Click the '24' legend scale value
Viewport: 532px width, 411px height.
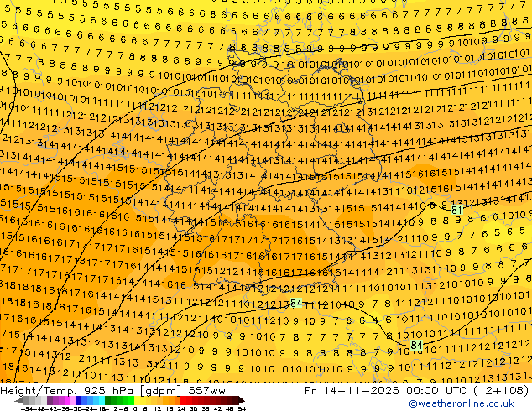(182, 408)
